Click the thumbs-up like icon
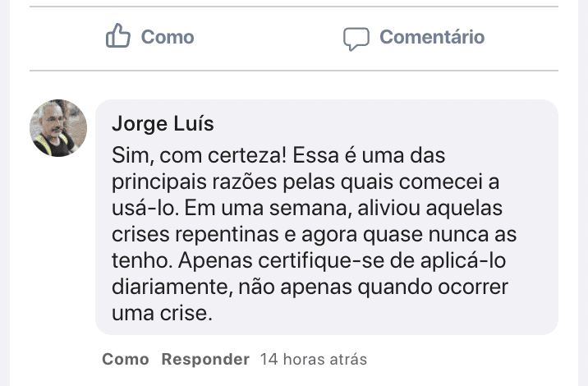This screenshot has height=386, width=588. (x=118, y=37)
